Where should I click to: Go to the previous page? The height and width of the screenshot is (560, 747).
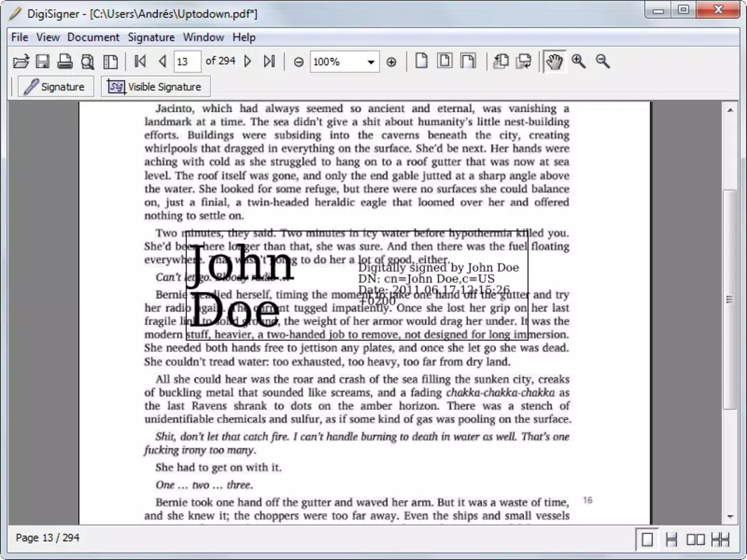pyautogui.click(x=162, y=62)
